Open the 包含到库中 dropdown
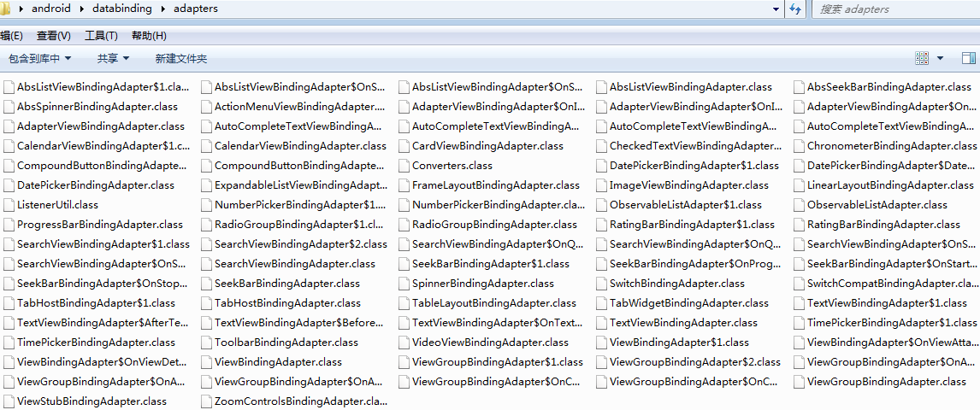 40,58
